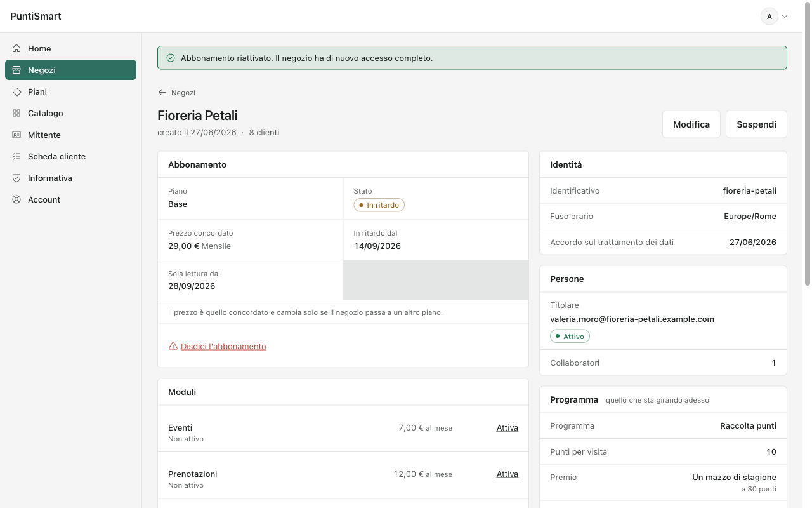
Task: Click Un mazzo di stagione reward
Action: 735,478
